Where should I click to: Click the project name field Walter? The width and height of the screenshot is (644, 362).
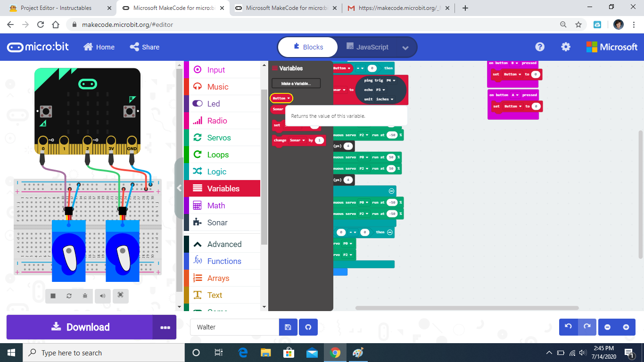(234, 327)
